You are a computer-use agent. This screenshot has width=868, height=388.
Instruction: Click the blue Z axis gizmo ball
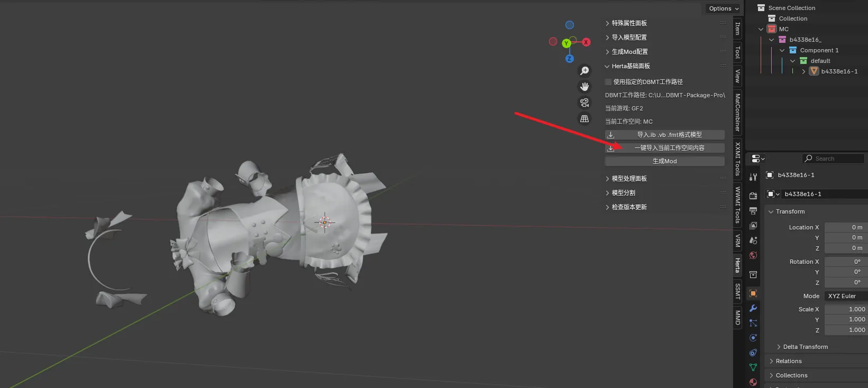pos(570,58)
